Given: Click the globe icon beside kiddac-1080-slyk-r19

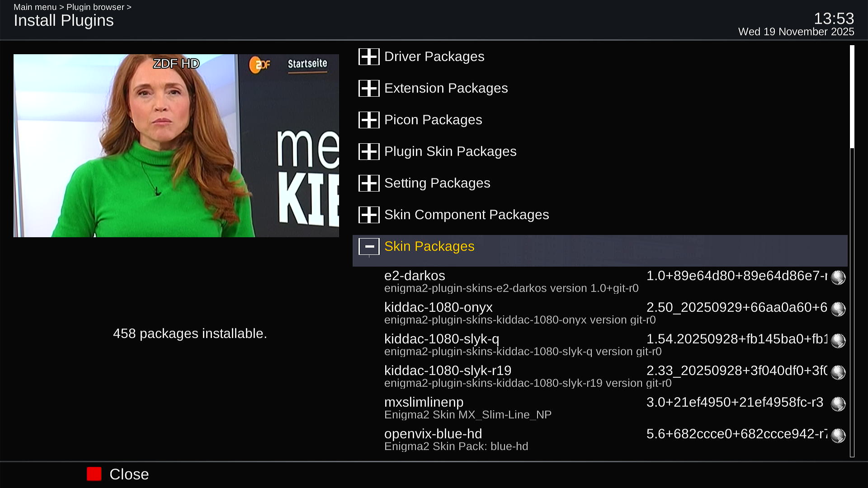Looking at the screenshot, I should coord(838,372).
